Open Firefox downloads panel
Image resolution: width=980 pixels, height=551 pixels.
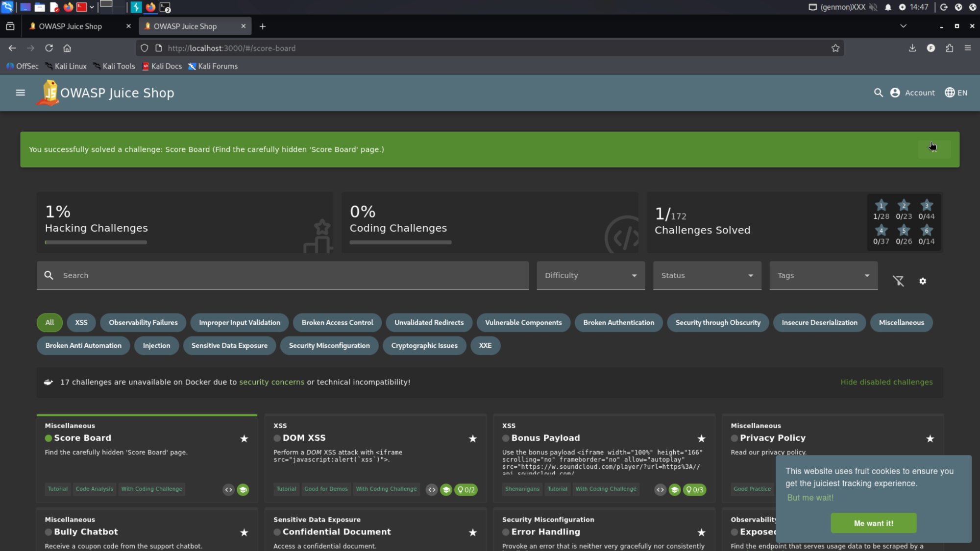coord(912,48)
